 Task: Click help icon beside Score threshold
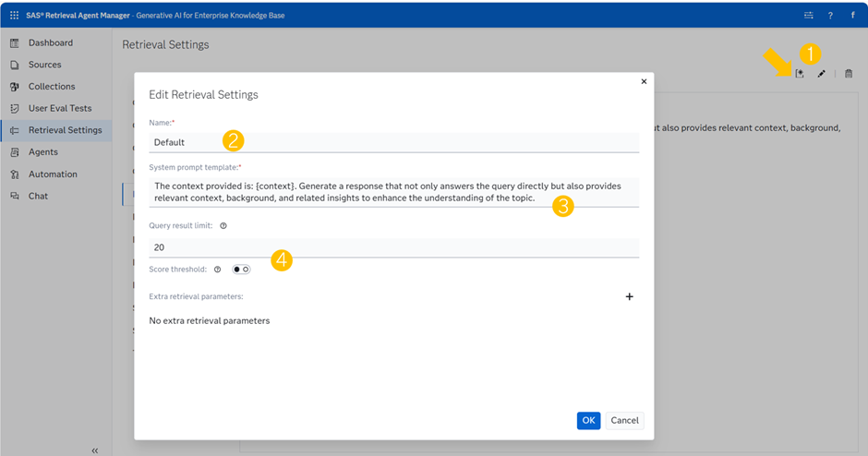(x=217, y=270)
